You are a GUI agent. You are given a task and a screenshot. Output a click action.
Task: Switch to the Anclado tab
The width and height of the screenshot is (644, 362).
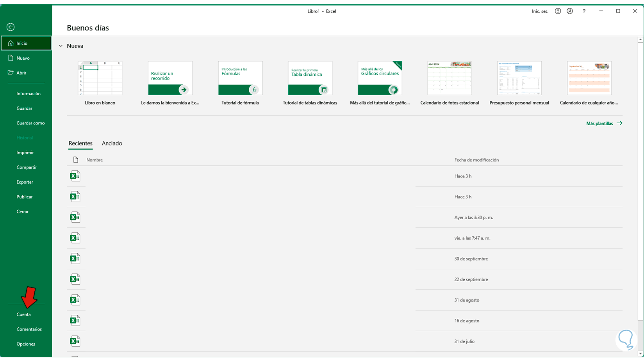click(x=112, y=144)
